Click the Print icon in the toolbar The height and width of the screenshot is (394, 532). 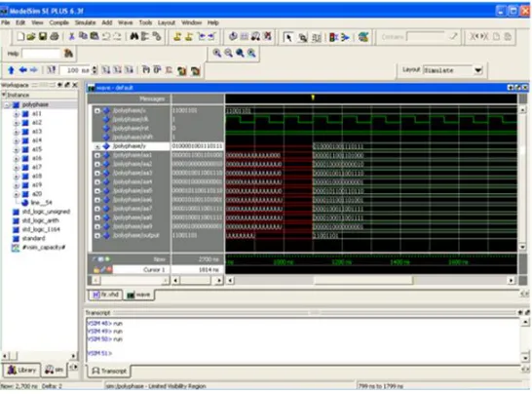[55, 36]
